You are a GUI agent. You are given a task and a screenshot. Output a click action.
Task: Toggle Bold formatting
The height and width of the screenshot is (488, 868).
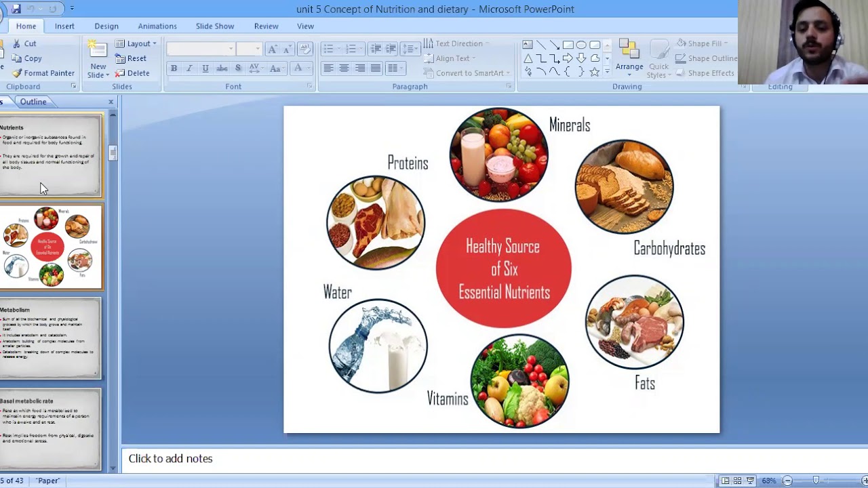click(174, 68)
